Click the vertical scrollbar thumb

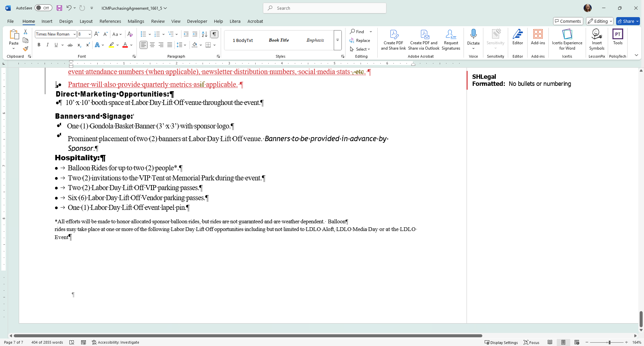(x=641, y=319)
